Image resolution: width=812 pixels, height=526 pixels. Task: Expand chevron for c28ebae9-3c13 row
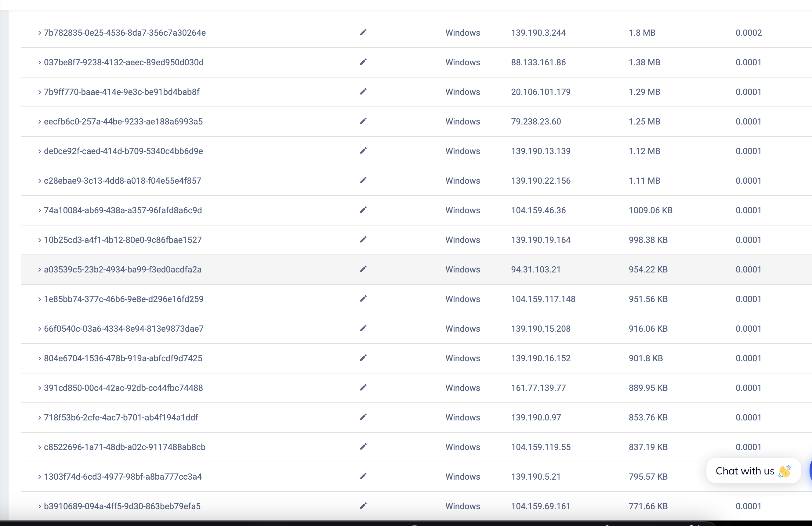(x=40, y=181)
